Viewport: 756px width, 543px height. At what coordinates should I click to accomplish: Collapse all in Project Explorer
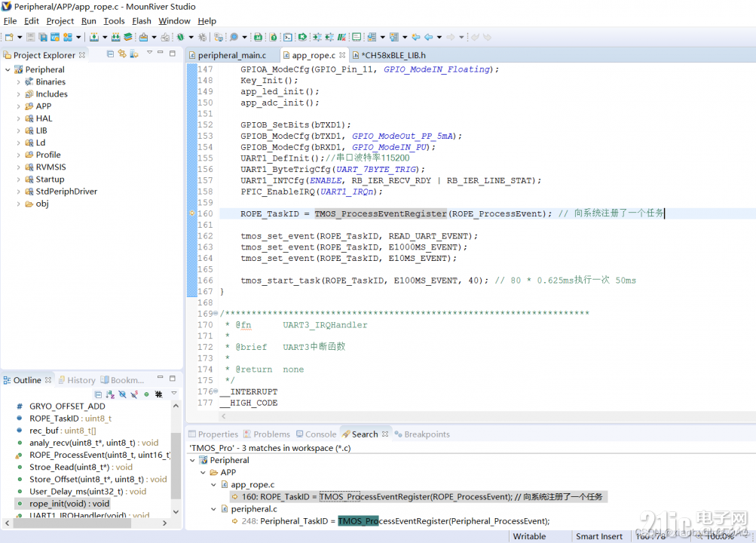(x=110, y=54)
